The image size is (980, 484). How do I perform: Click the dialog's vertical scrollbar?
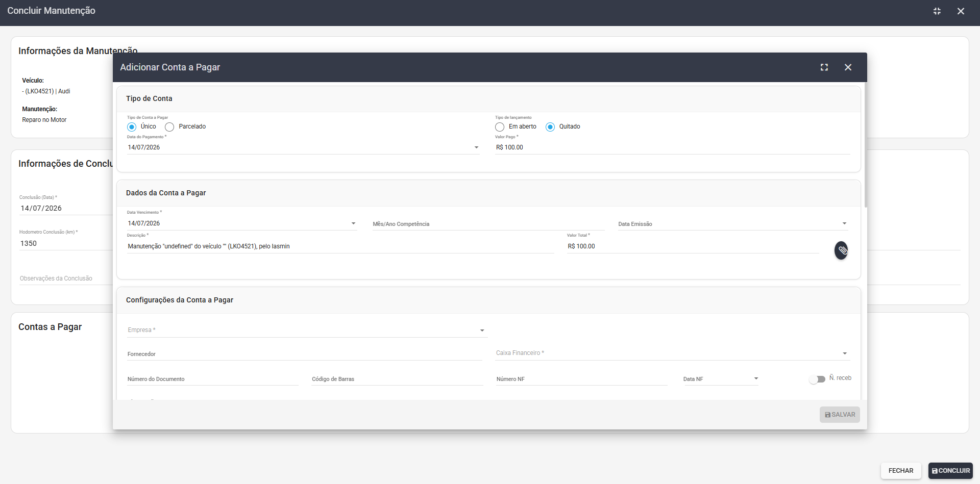click(x=866, y=145)
